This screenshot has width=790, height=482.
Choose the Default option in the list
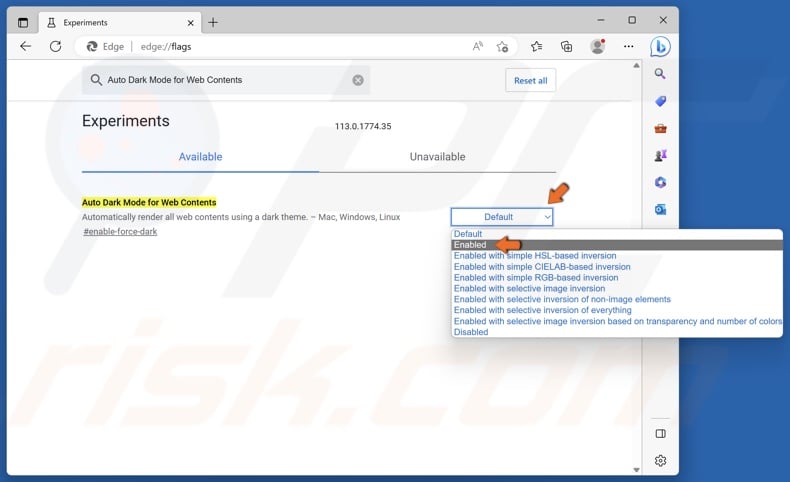click(617, 234)
